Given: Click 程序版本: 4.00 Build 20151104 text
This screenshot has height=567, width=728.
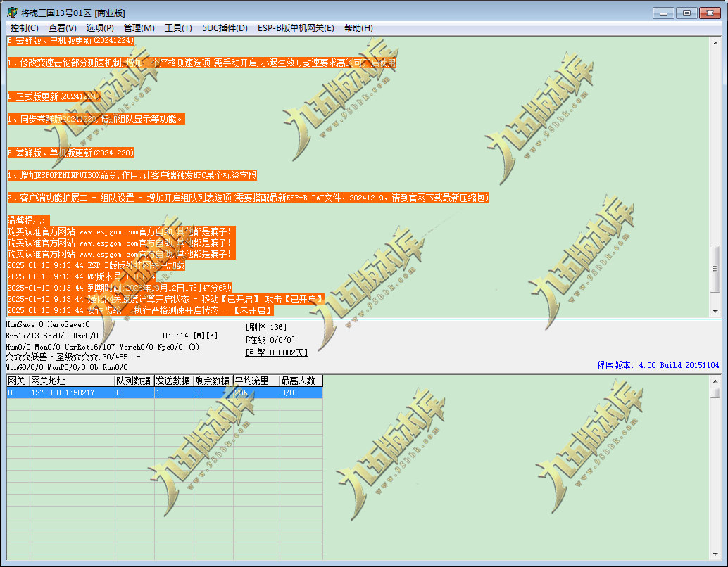Looking at the screenshot, I should pyautogui.click(x=658, y=365).
